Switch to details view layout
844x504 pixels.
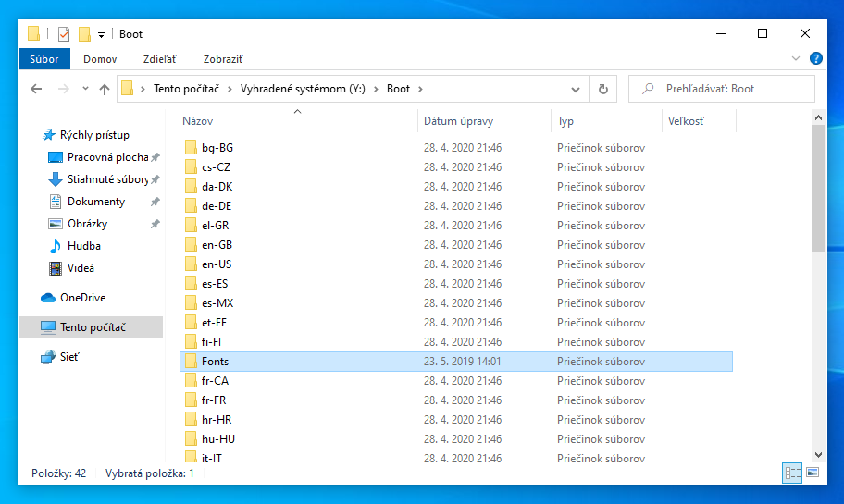click(792, 473)
